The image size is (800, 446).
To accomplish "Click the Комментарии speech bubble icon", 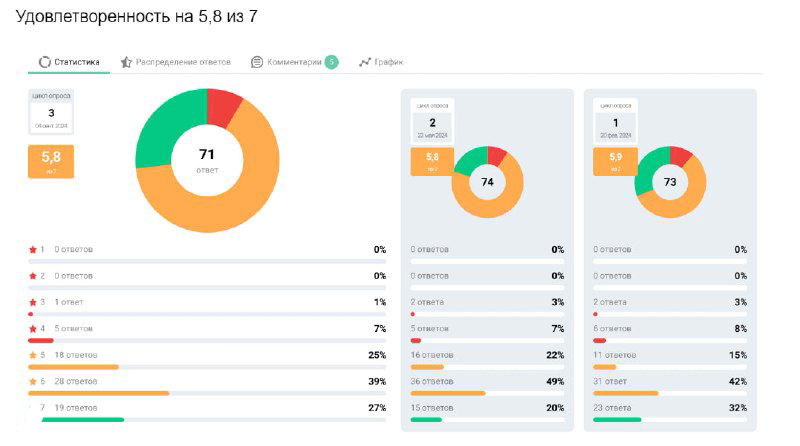I will pos(257,62).
